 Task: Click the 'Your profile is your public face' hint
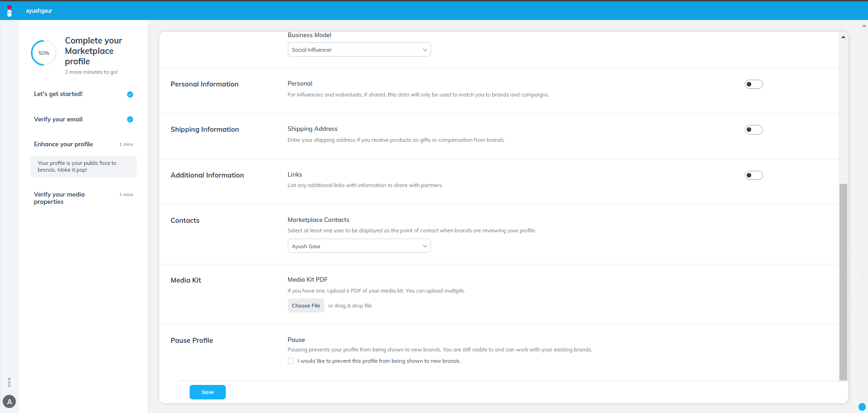pyautogui.click(x=83, y=167)
